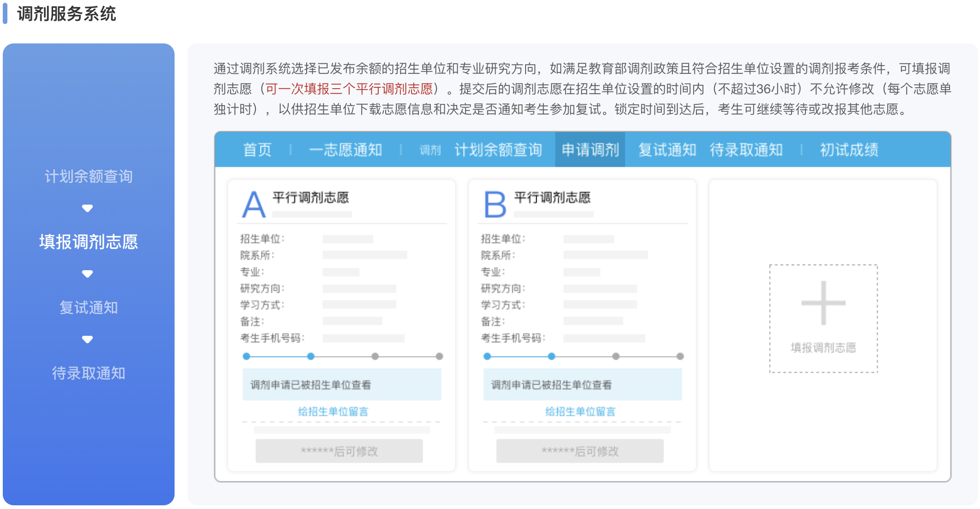Image resolution: width=980 pixels, height=509 pixels.
Task: Click the arrow below 填报调剂志愿 in the sidebar
Action: (87, 274)
